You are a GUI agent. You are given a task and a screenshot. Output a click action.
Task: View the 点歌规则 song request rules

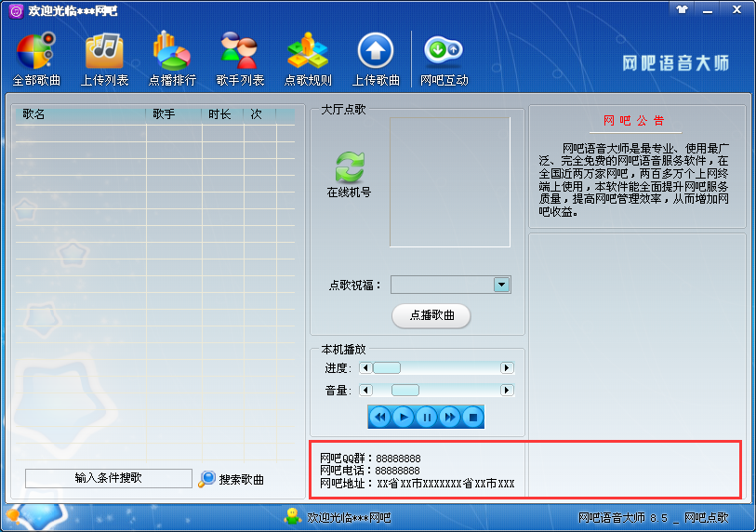[x=308, y=59]
